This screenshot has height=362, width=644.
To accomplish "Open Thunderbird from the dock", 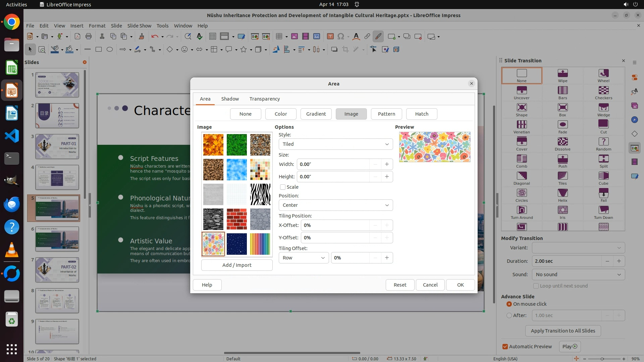I will pos(12,204).
